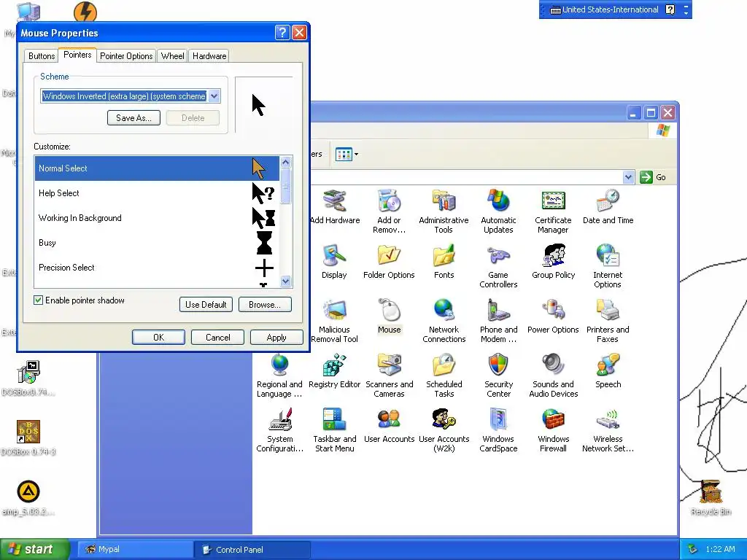Select Working In Background pointer row

click(x=158, y=218)
